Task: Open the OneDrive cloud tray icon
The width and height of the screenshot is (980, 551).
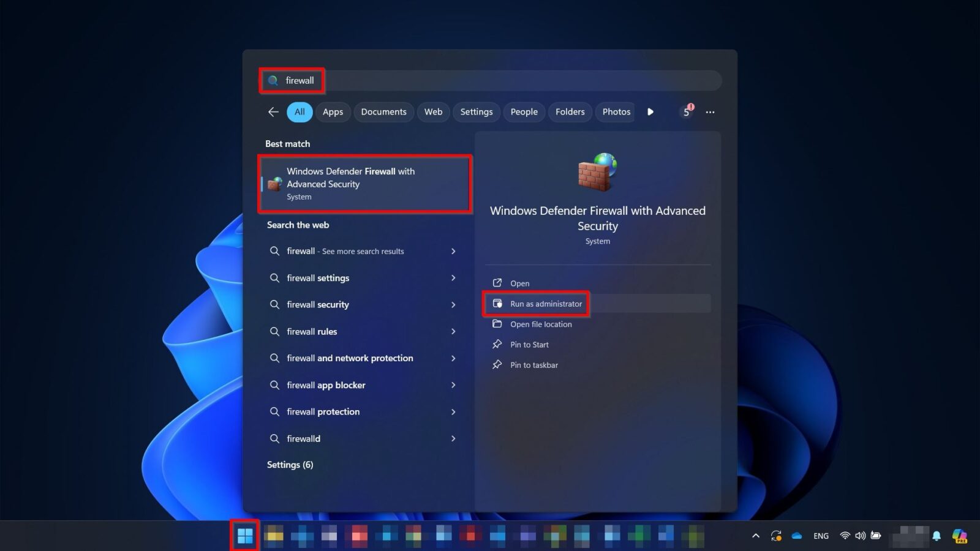Action: click(796, 536)
